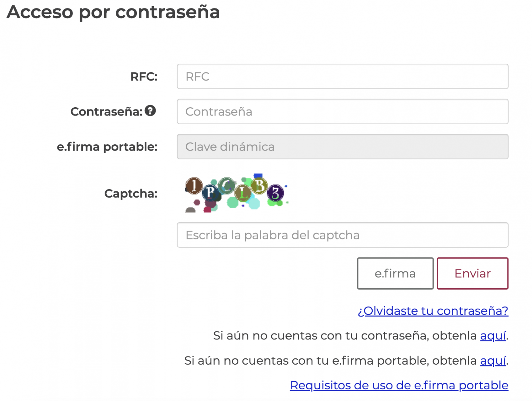Click Requisitos de uso de e.firma portable
Image resolution: width=532 pixels, height=401 pixels.
point(399,385)
